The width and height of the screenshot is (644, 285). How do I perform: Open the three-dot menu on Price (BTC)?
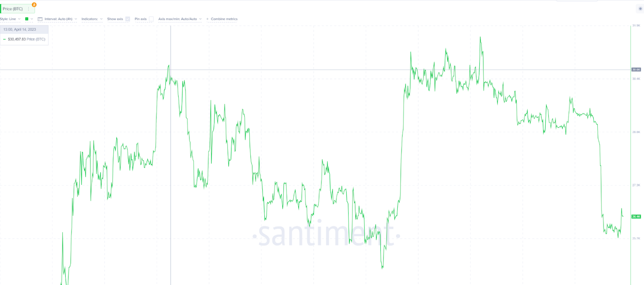pyautogui.click(x=29, y=9)
